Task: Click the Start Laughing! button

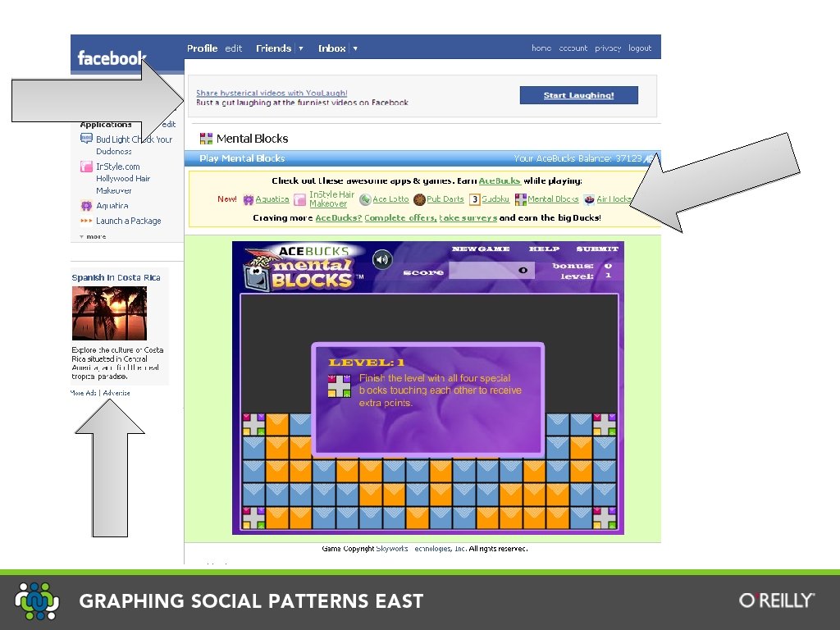Action: tap(578, 95)
